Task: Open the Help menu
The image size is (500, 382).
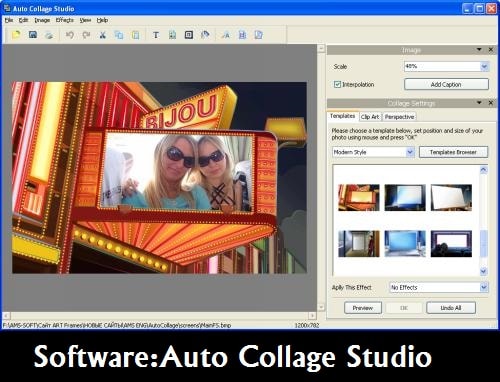Action: (102, 20)
